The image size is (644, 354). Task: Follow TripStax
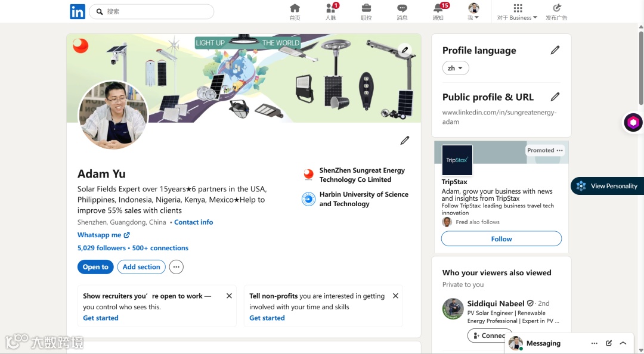tap(501, 238)
